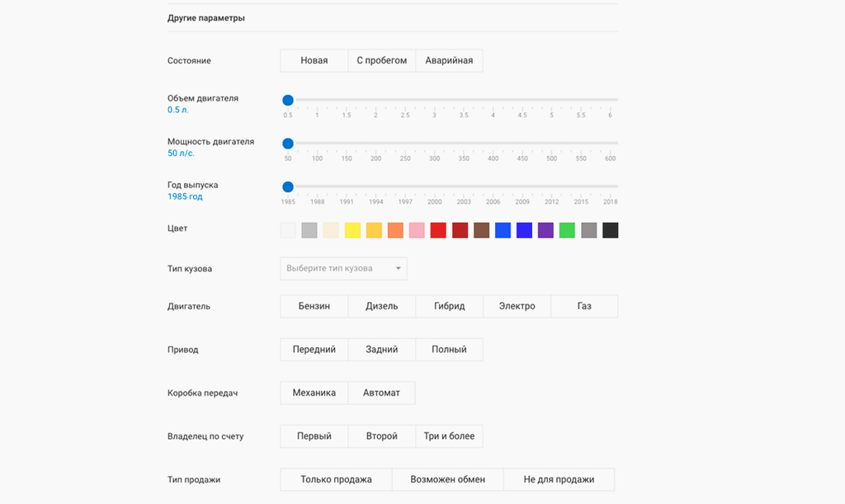The height and width of the screenshot is (504, 845).
Task: Click the engine volume slider handle
Action: [x=288, y=100]
